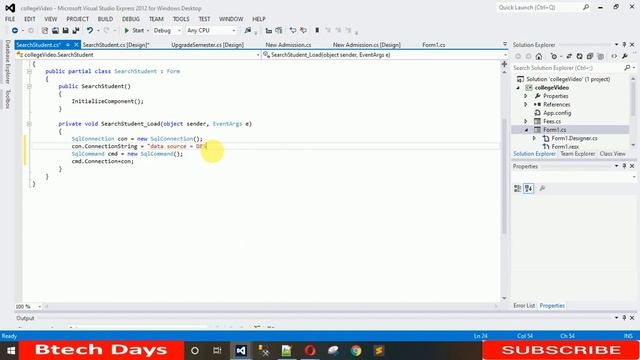The image size is (640, 360).
Task: Click the Save toolbar icon
Action: tap(65, 30)
